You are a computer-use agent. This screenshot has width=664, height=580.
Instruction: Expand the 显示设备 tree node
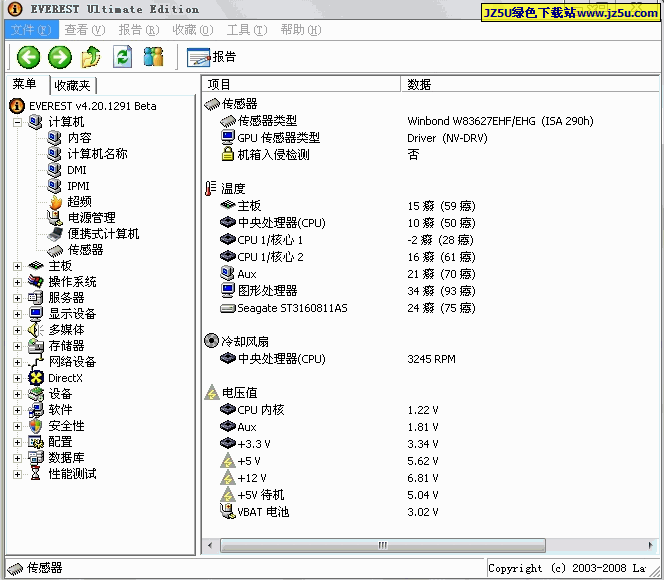[x=17, y=315]
